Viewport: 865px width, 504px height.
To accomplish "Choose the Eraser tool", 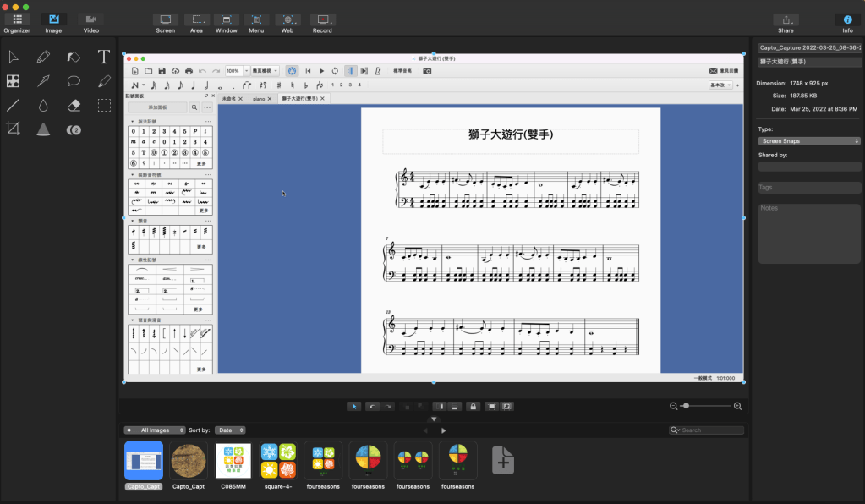I will (x=74, y=106).
